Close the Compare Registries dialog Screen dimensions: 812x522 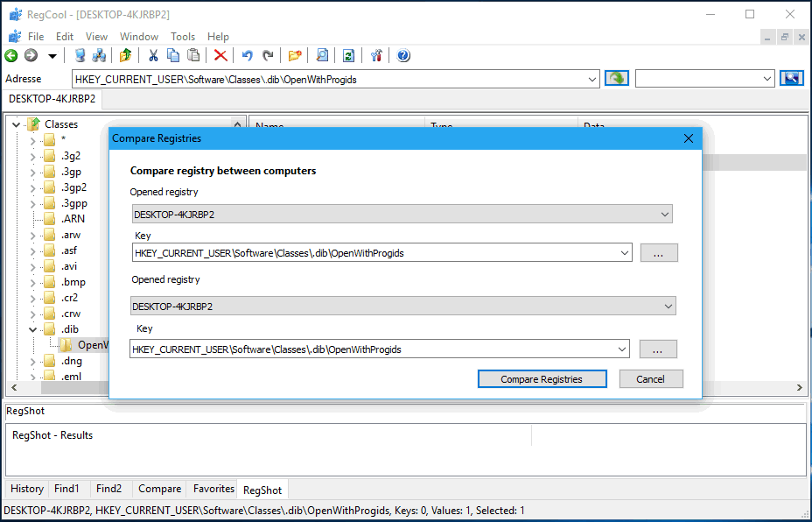coord(689,138)
